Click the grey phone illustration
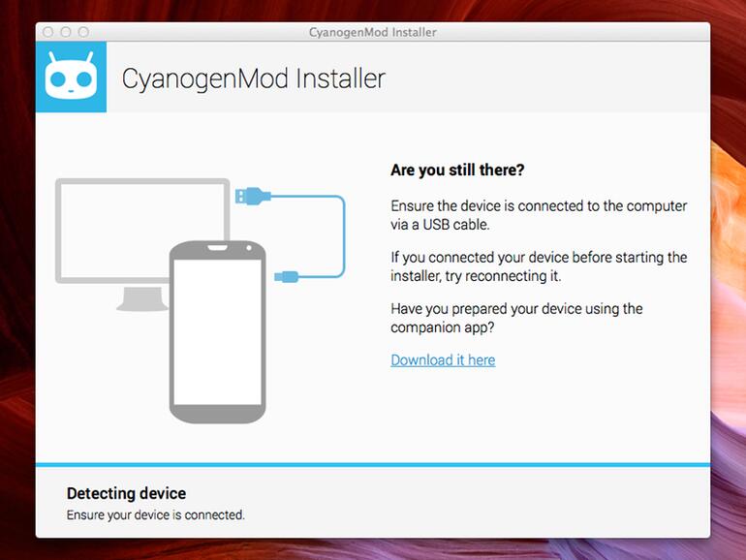 [218, 331]
